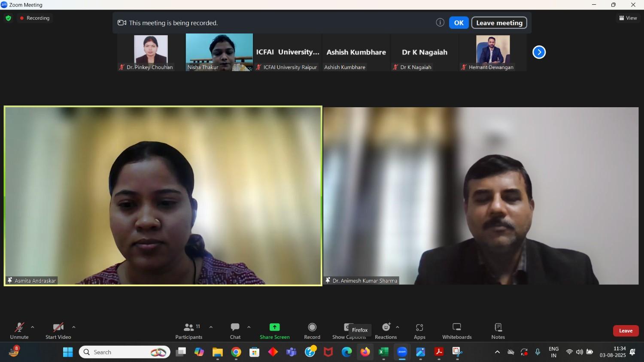The width and height of the screenshot is (644, 362).
Task: Click the green encryption shield icon
Action: (x=8, y=18)
